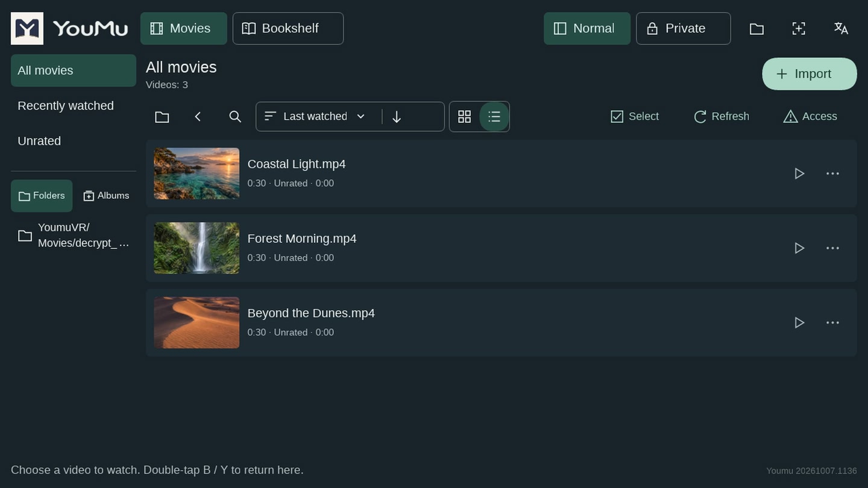Click the Coastal Light thumbnail
The width and height of the screenshot is (868, 488).
(197, 174)
